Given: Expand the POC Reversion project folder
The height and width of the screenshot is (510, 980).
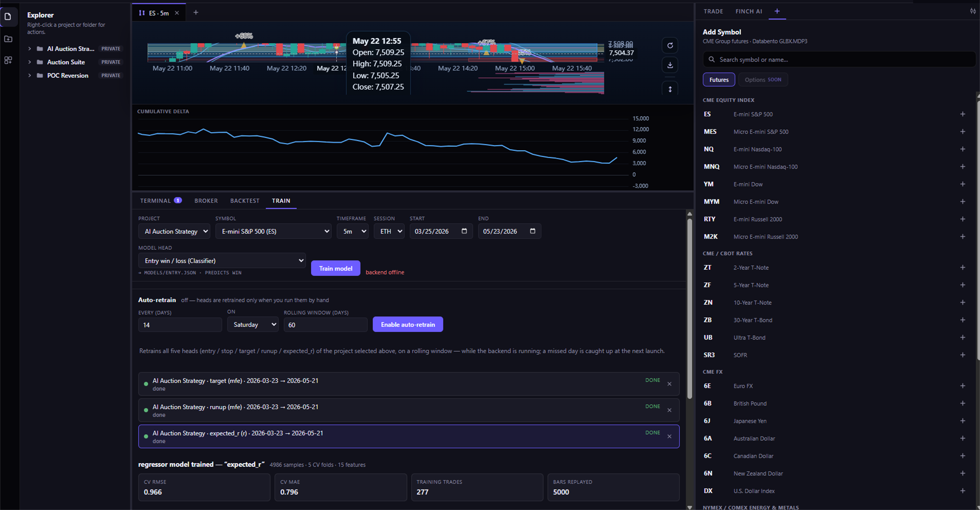Looking at the screenshot, I should (30, 75).
